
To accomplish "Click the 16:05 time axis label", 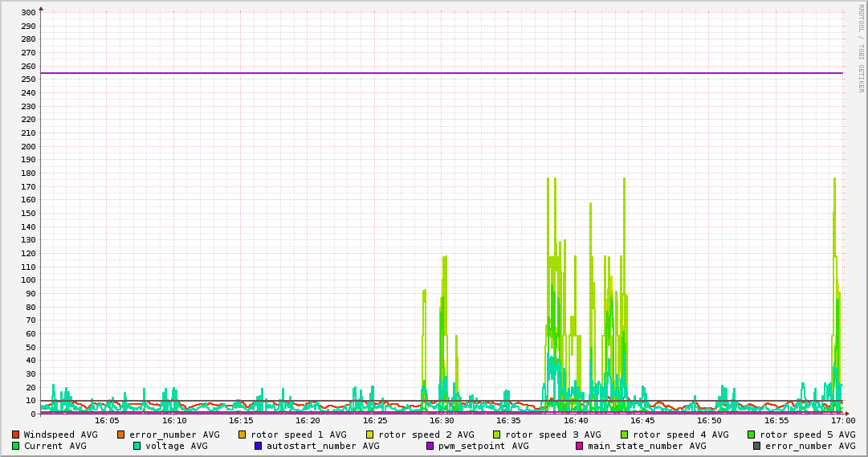I will pyautogui.click(x=107, y=420).
